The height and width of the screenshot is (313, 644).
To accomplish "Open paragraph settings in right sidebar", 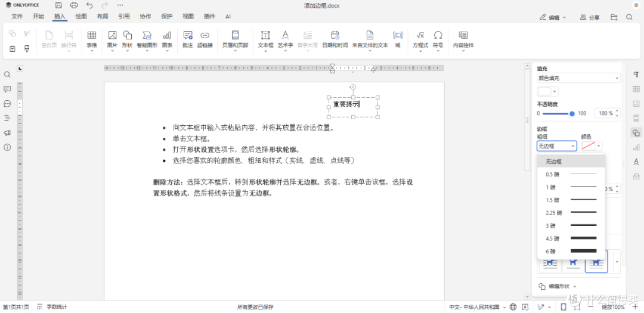I will 636,75.
